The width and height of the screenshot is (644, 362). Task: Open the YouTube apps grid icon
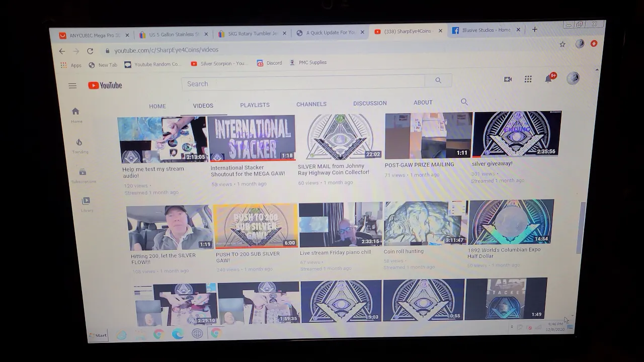coord(528,79)
